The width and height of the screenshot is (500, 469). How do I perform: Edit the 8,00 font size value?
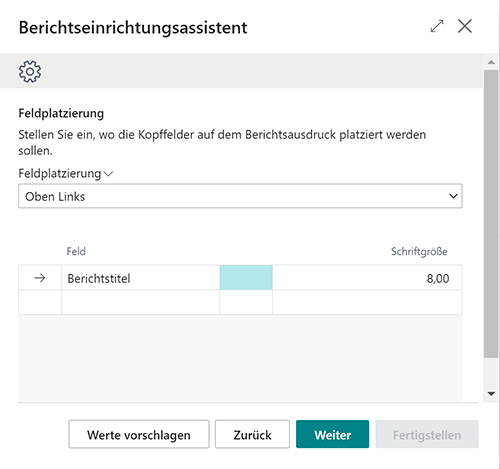367,278
